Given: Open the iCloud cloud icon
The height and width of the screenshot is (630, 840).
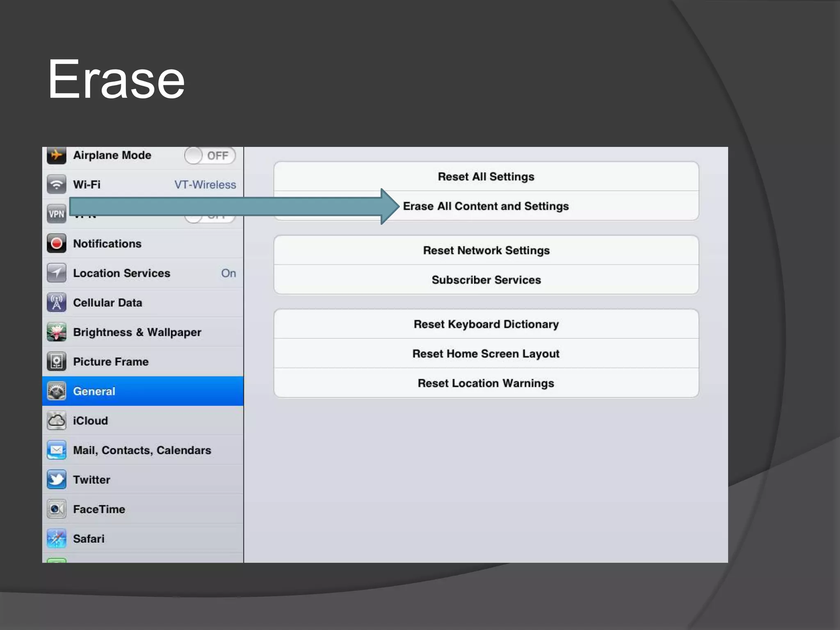Looking at the screenshot, I should pos(57,421).
